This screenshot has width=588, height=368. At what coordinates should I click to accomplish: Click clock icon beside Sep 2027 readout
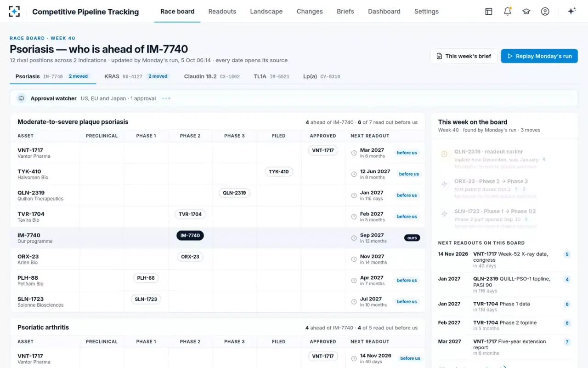[354, 238]
